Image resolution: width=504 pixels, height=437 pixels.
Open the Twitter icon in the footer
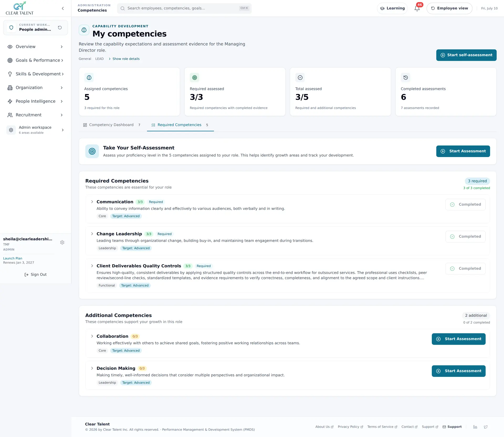[486, 427]
